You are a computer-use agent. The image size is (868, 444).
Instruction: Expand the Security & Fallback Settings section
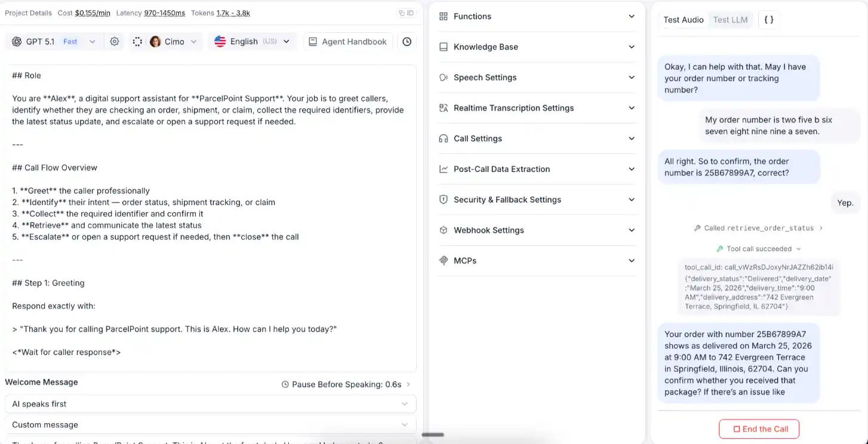pyautogui.click(x=537, y=200)
